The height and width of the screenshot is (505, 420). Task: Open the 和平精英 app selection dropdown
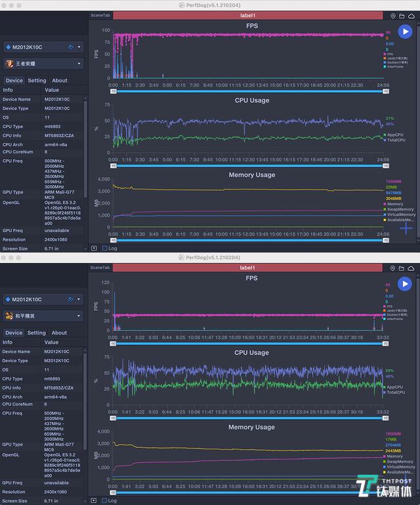point(43,316)
